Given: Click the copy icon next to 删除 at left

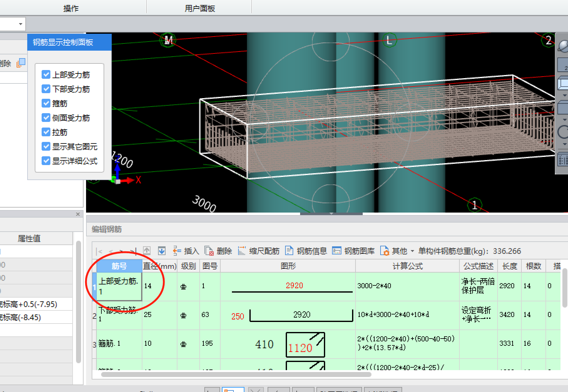Looking at the screenshot, I should pos(21,63).
